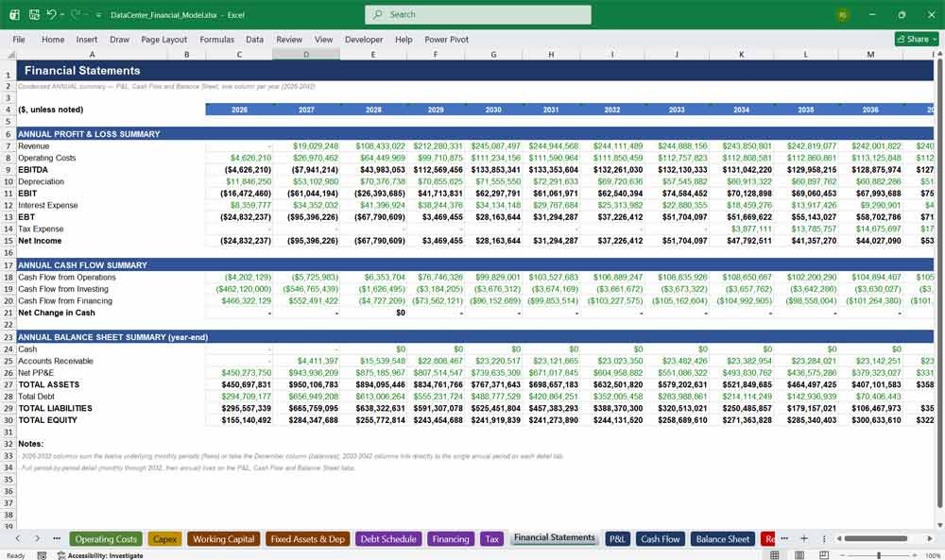Click the vertical scrollbar down arrow

(939, 524)
